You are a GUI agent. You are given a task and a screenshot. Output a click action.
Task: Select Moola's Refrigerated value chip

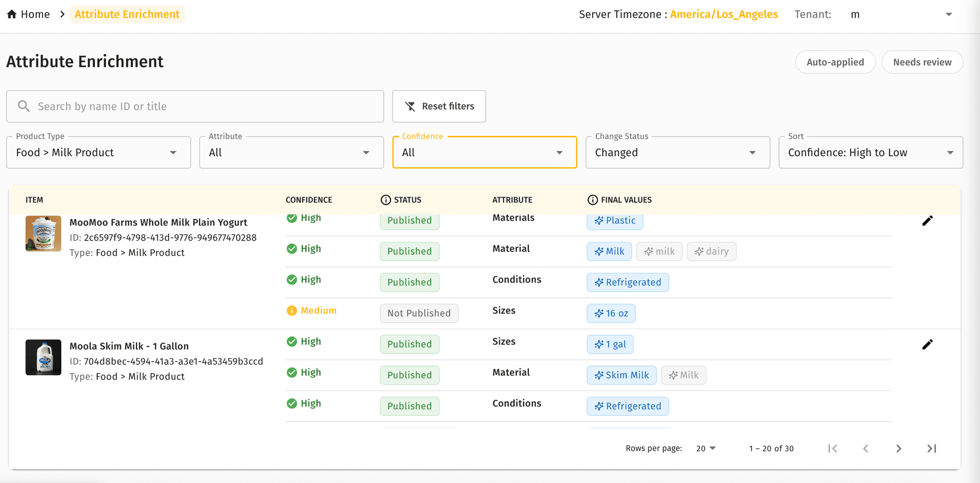628,406
